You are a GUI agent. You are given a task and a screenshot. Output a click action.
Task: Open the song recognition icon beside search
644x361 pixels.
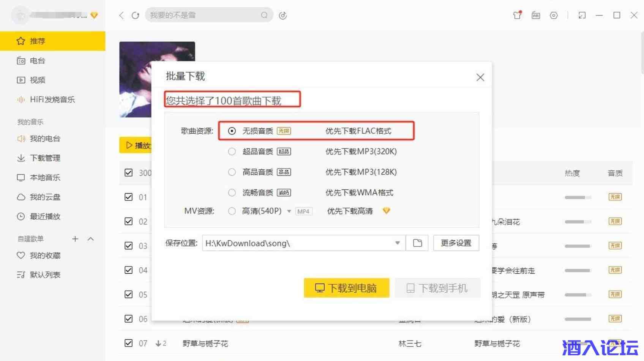tap(283, 15)
